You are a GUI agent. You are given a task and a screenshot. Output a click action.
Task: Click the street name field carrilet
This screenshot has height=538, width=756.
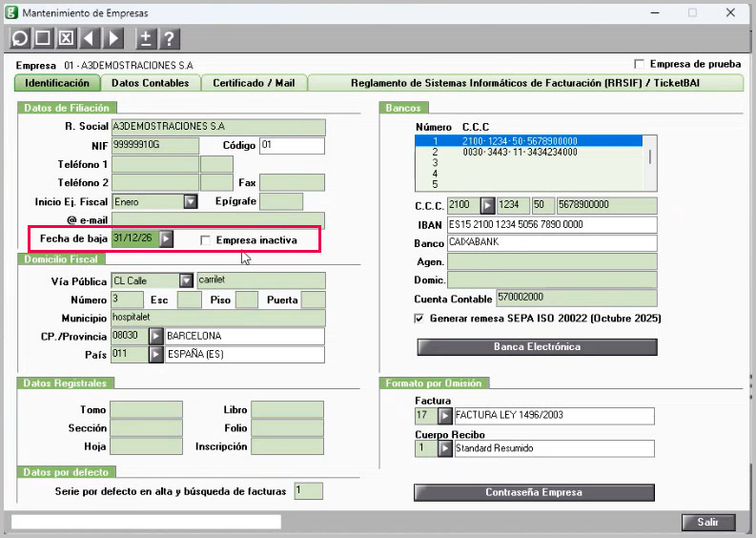tap(261, 280)
